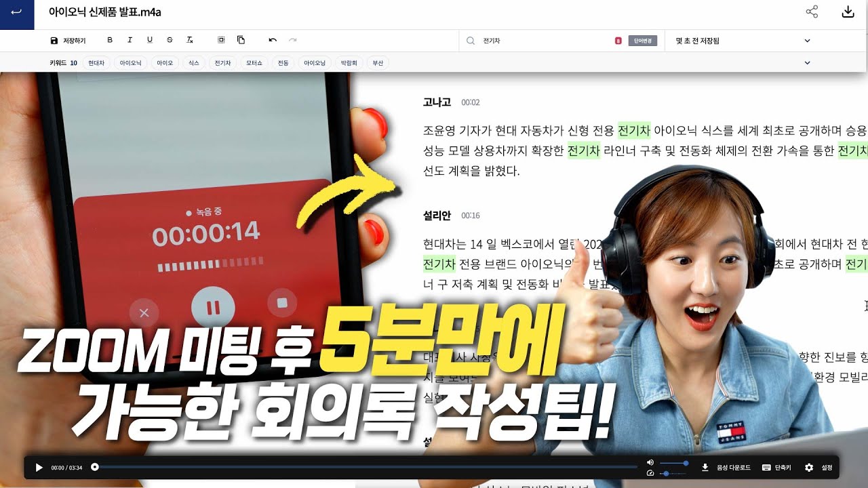Click the first highlighted 전기차 in 고나고 paragraph
This screenshot has width=868, height=488.
coord(634,130)
